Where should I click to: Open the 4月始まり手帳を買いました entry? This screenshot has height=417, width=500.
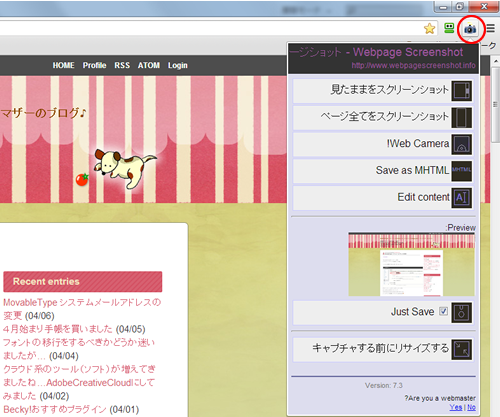(58, 329)
